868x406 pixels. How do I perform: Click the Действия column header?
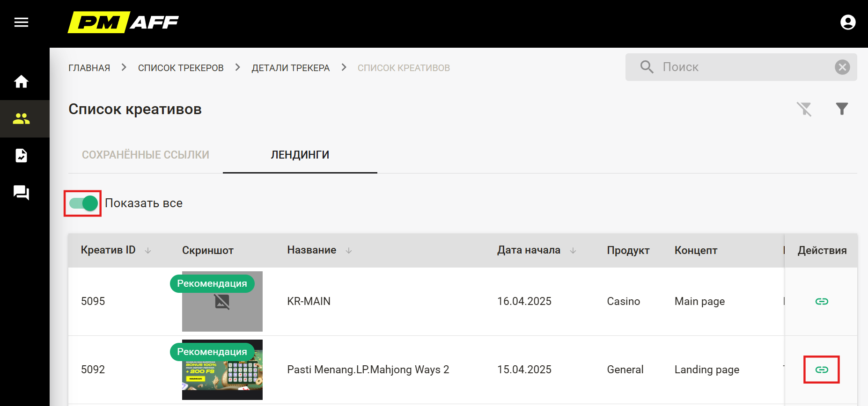(x=822, y=251)
